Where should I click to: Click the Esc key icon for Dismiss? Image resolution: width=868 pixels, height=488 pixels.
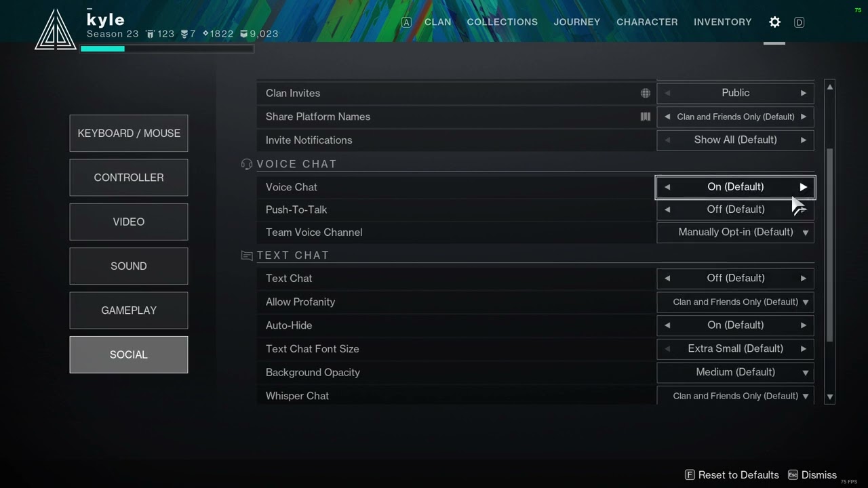[x=793, y=475]
